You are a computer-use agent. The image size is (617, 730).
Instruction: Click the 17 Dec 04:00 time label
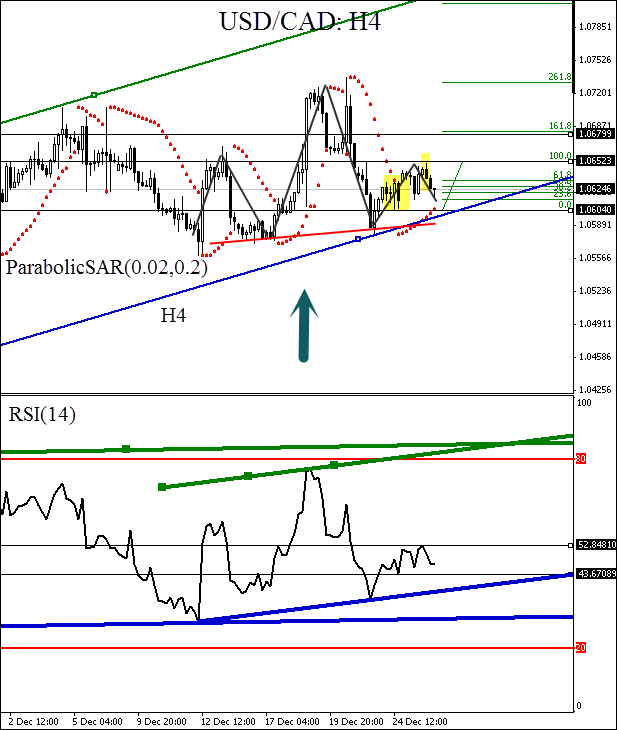[292, 722]
